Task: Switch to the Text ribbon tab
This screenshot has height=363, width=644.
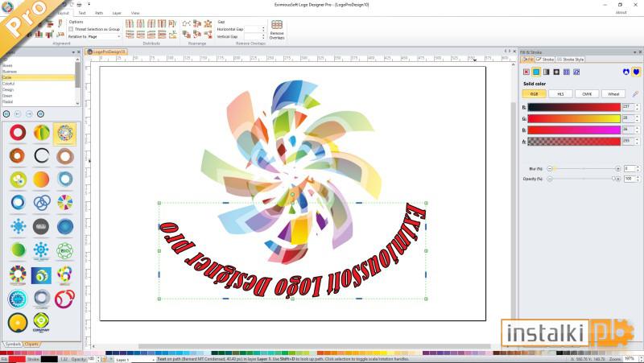Action: 82,13
